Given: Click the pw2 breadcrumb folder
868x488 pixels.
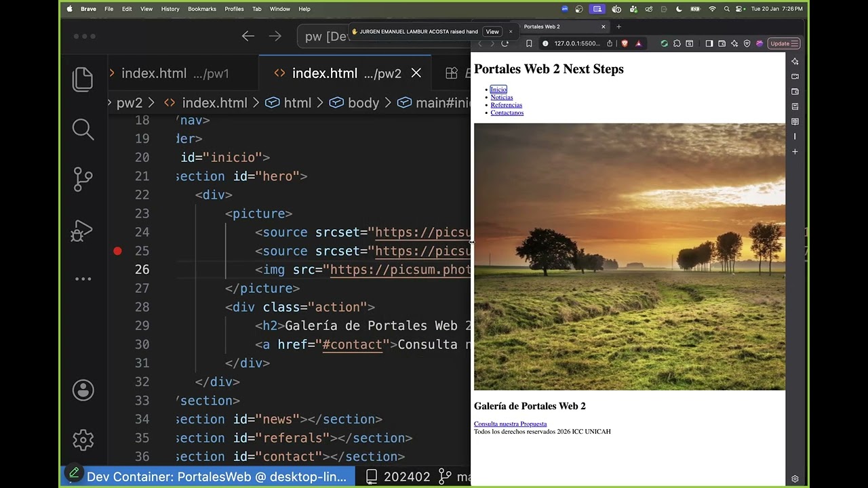Looking at the screenshot, I should click(x=130, y=103).
